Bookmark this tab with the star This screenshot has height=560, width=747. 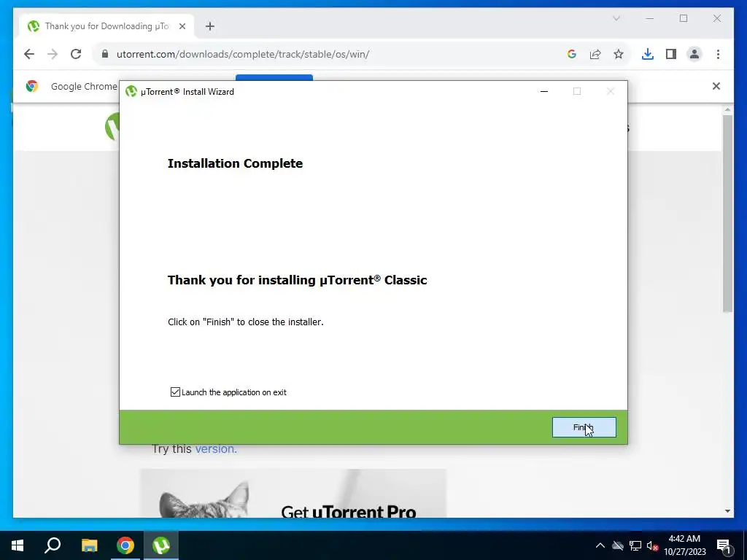click(x=619, y=54)
